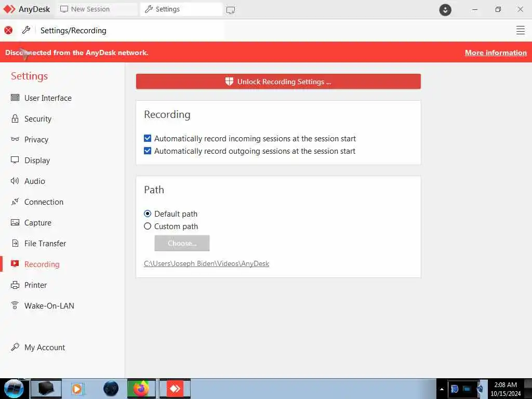532x399 pixels.
Task: Open the Videos\AnyDesk folder path link
Action: click(x=206, y=263)
